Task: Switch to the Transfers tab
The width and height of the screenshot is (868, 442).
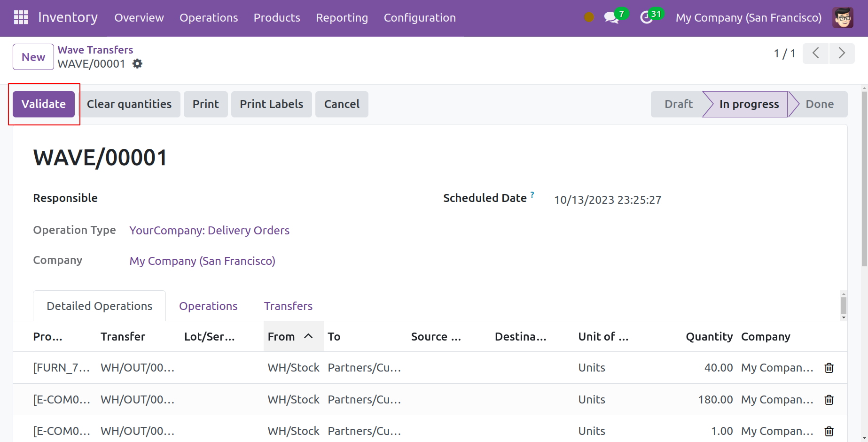Action: pyautogui.click(x=288, y=306)
